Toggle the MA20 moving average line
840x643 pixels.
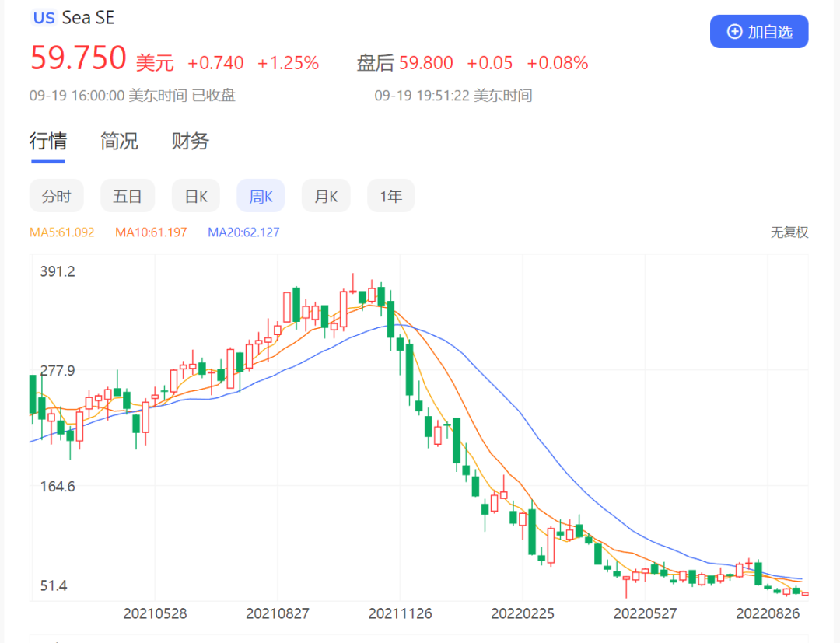pos(242,232)
